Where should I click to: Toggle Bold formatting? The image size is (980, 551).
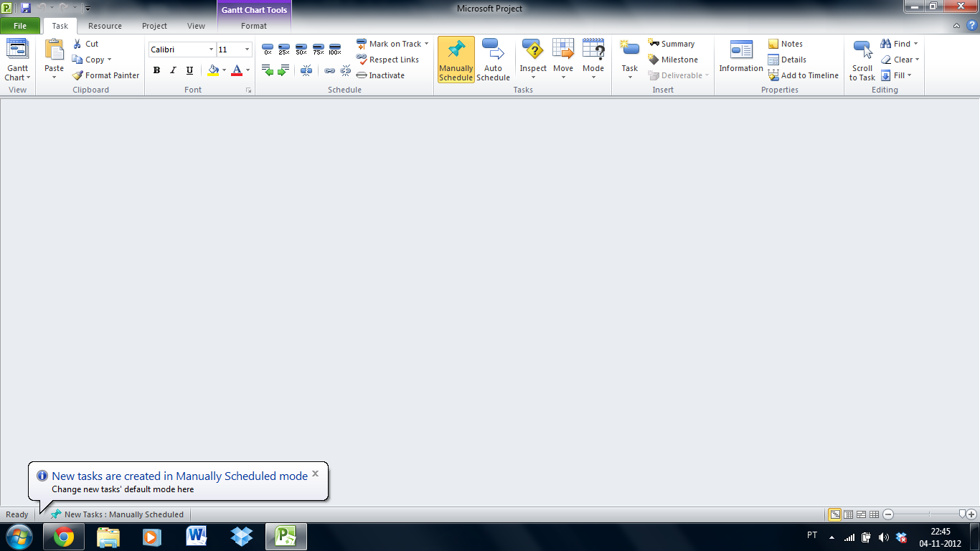pos(156,70)
